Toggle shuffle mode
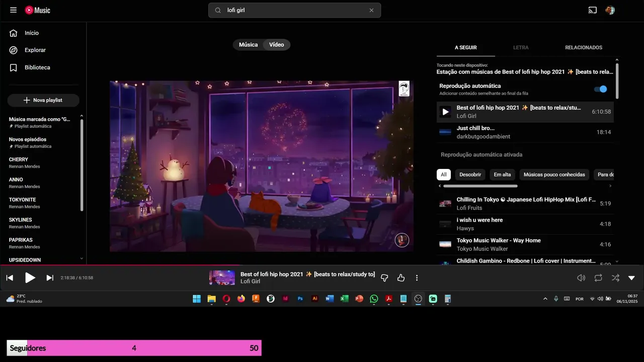The height and width of the screenshot is (362, 644). pyautogui.click(x=615, y=278)
